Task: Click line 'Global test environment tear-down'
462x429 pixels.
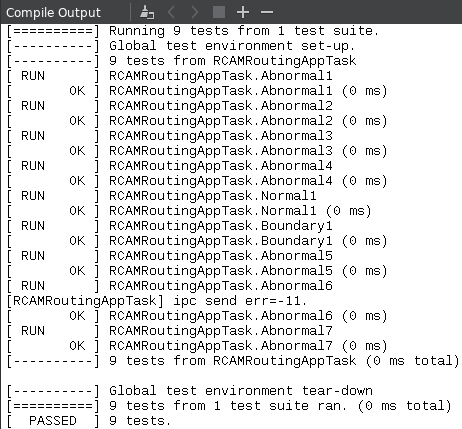Action: pos(190,391)
